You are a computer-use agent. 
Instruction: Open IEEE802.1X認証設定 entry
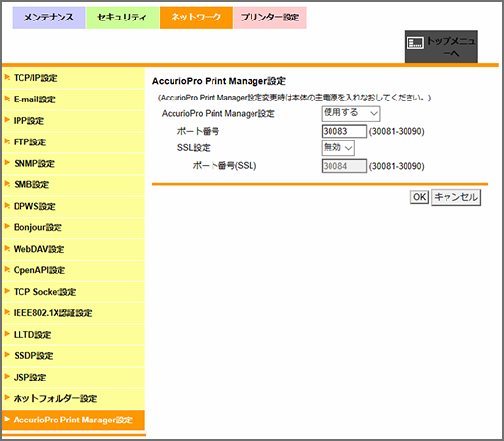pos(73,313)
